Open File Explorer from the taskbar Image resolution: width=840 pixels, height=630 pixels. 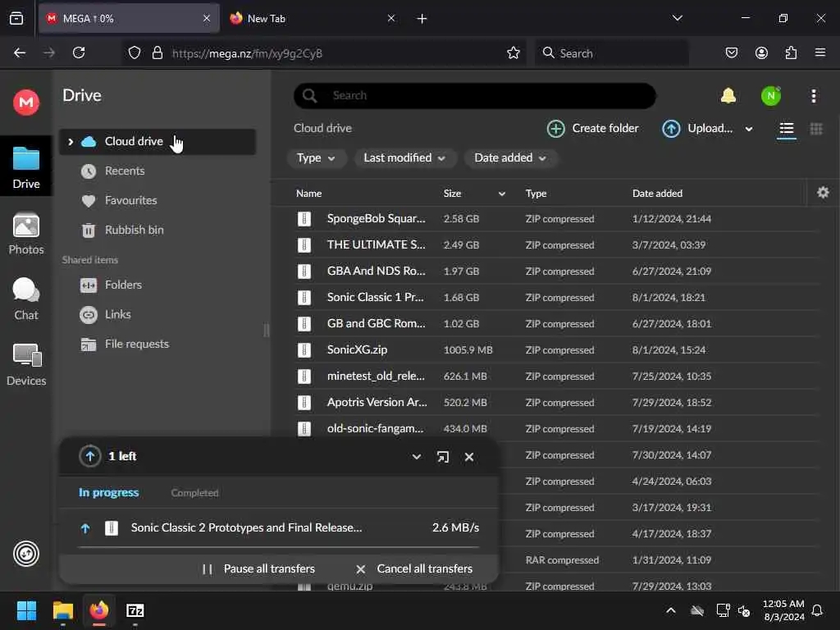62,610
